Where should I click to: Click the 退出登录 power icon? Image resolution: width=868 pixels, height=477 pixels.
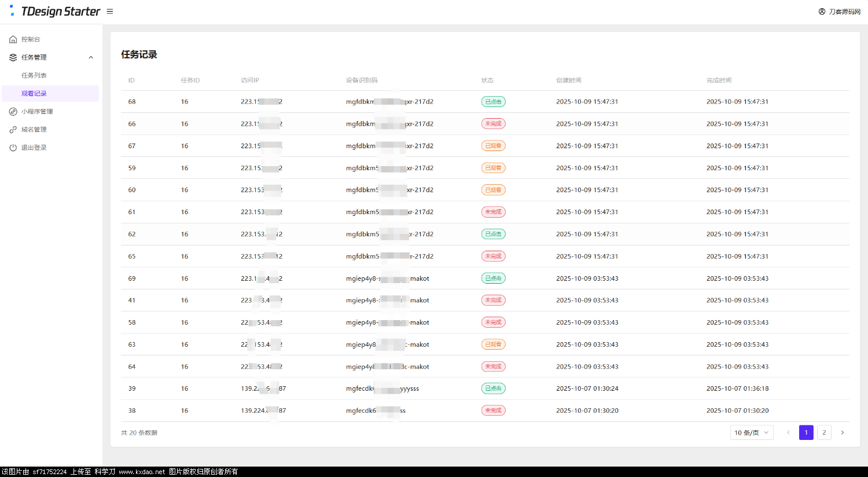click(13, 148)
